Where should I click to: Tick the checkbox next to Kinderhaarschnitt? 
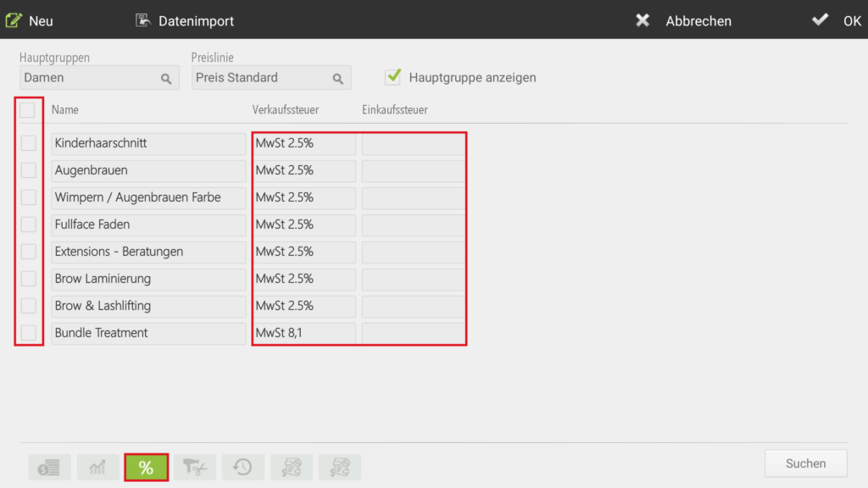(28, 143)
